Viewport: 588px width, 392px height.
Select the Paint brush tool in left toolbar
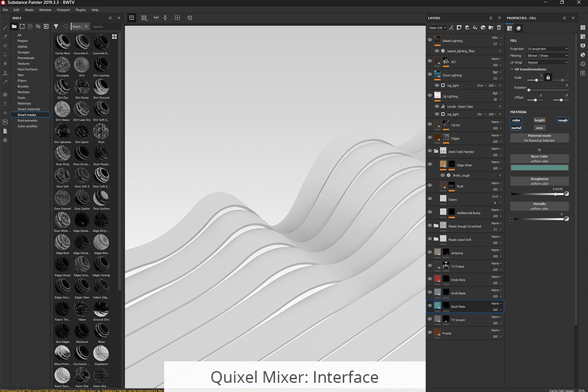6,28
